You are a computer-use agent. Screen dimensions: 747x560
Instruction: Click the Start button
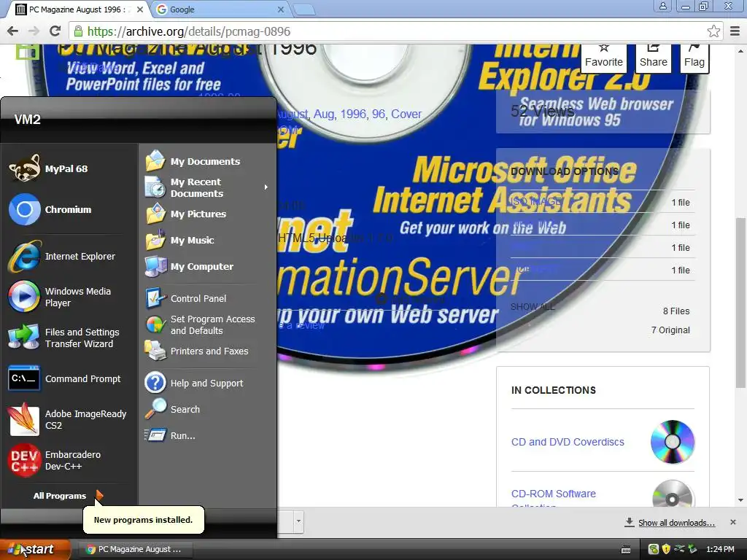click(x=35, y=549)
